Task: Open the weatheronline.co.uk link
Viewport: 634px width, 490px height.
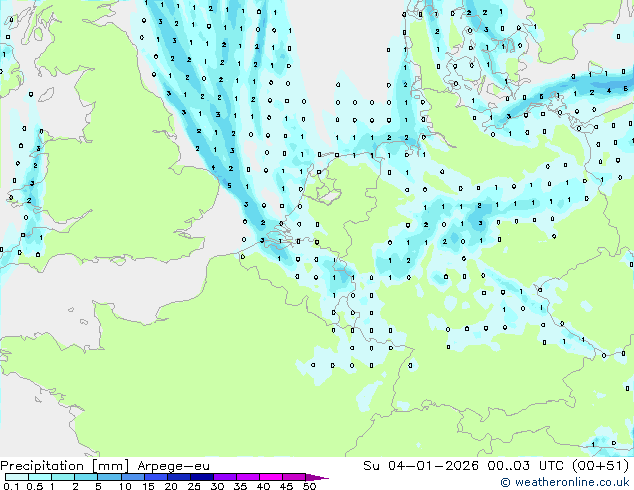Action: pos(565,482)
